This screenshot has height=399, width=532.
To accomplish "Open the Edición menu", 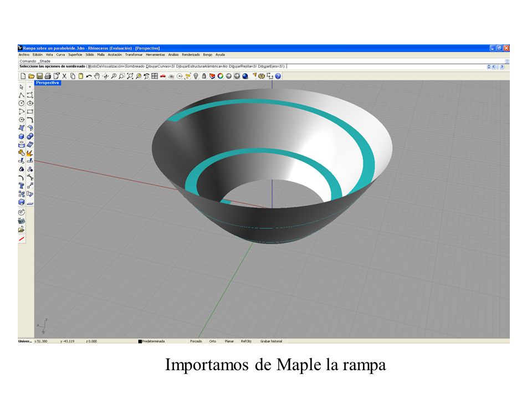I will pyautogui.click(x=38, y=55).
